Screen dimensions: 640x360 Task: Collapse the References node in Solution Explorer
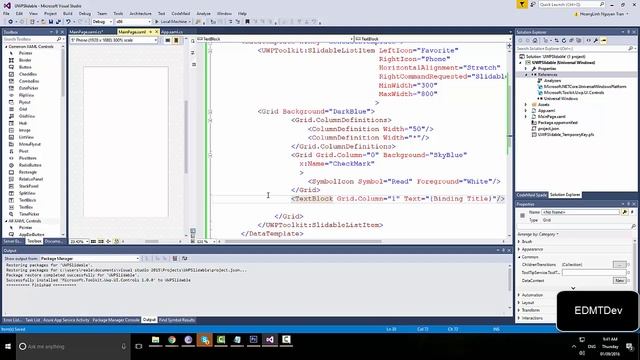point(526,75)
